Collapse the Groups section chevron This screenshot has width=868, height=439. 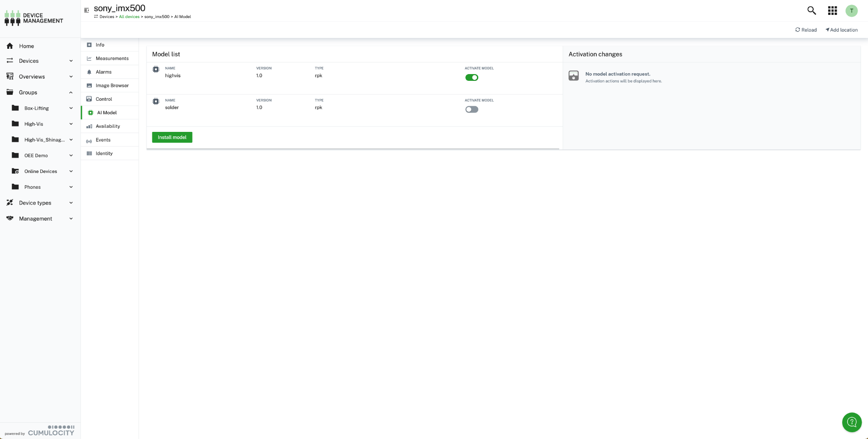pyautogui.click(x=71, y=93)
